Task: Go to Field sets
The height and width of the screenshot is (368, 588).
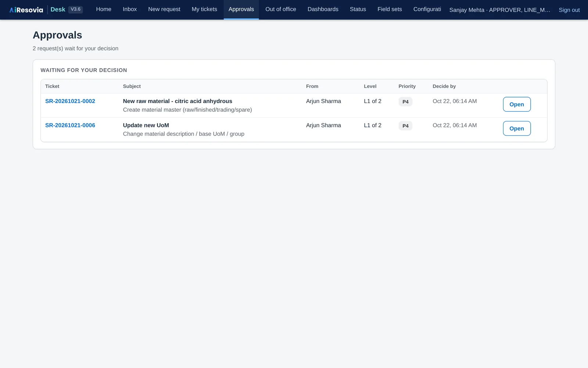Action: (x=390, y=9)
